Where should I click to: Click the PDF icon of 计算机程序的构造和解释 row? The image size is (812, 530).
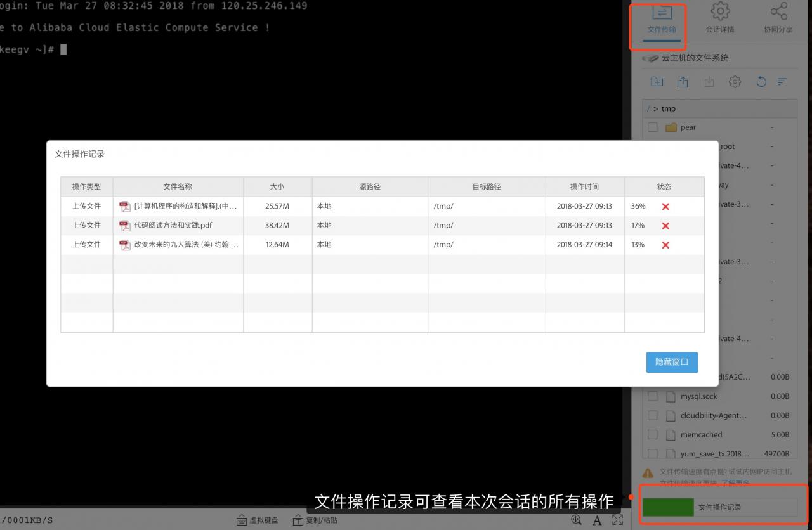125,207
